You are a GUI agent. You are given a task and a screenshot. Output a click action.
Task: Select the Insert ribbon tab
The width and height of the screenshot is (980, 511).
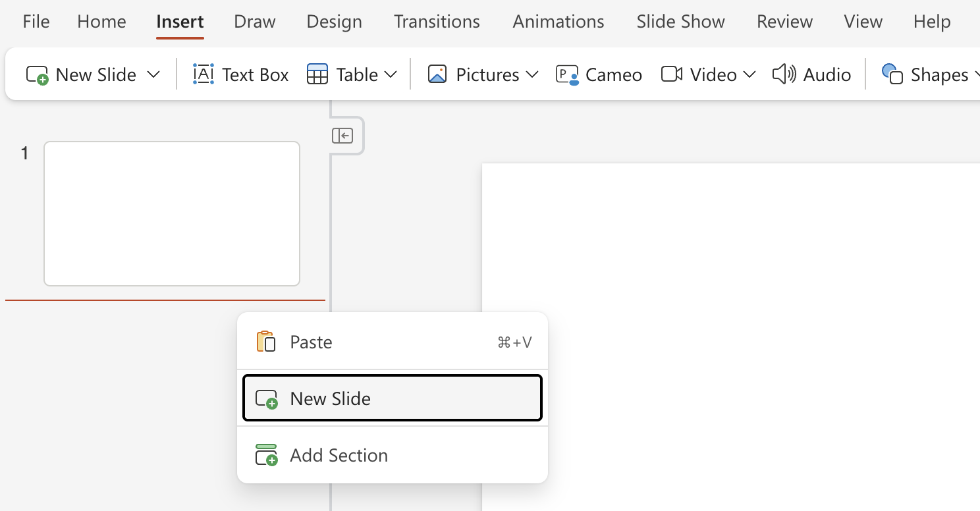[x=180, y=22]
